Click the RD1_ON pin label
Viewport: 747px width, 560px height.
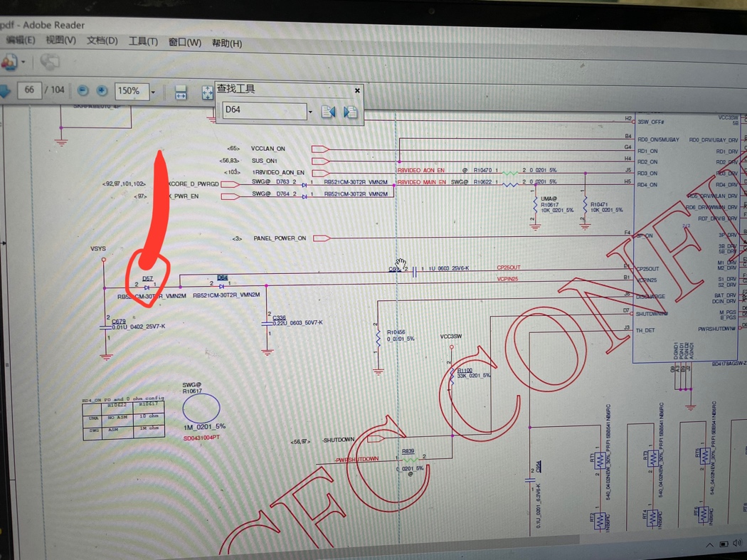pyautogui.click(x=647, y=151)
